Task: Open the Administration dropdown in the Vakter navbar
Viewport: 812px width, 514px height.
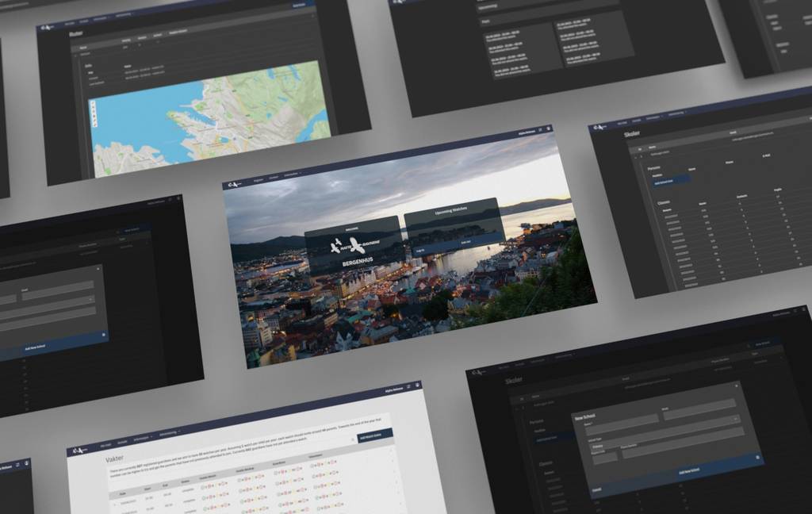Action: tap(169, 432)
